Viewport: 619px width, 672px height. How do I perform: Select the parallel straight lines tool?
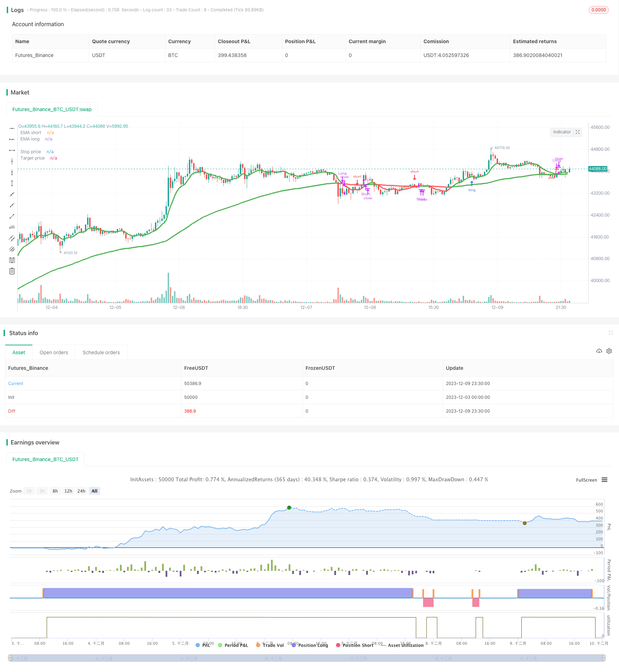(12, 249)
